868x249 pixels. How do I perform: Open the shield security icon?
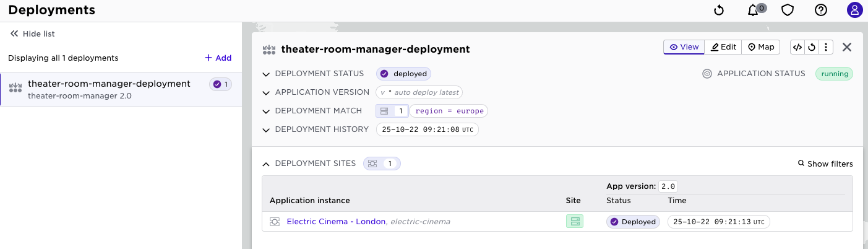[787, 10]
